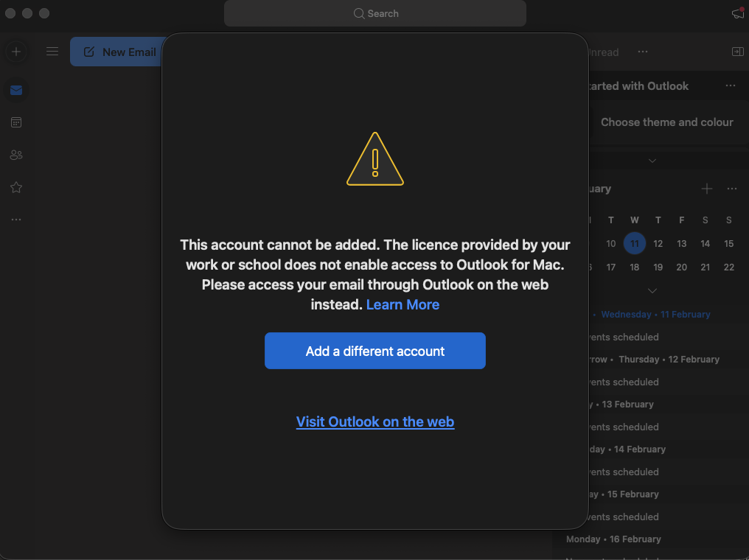The image size is (749, 560).
Task: Focus the Search field
Action: point(375,13)
